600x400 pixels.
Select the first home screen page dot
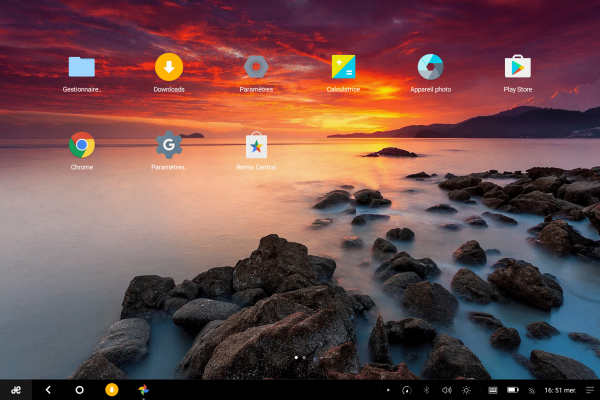click(296, 358)
